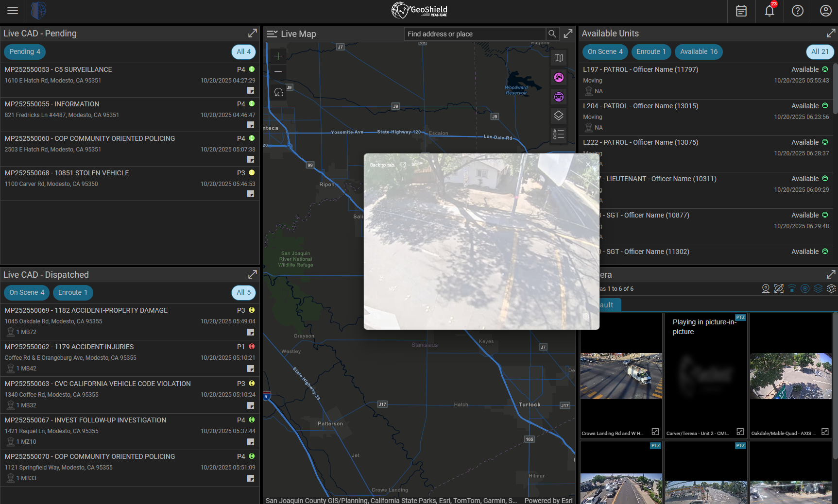
Task: Expand the Live CAD - Pending panel
Action: (x=252, y=33)
